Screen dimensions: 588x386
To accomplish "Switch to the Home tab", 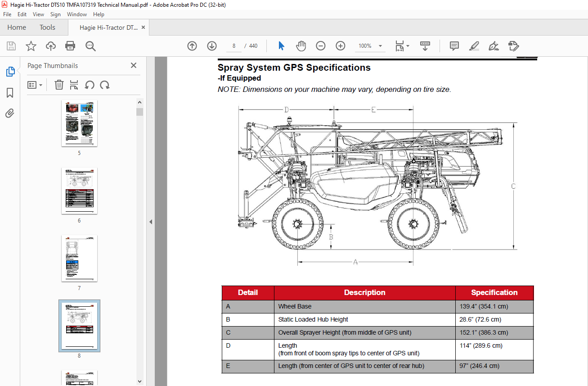I will click(x=17, y=27).
